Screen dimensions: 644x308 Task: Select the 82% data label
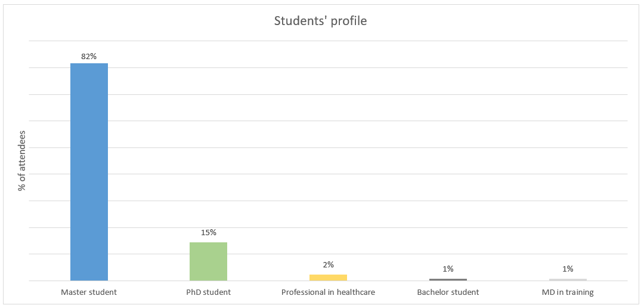click(89, 56)
